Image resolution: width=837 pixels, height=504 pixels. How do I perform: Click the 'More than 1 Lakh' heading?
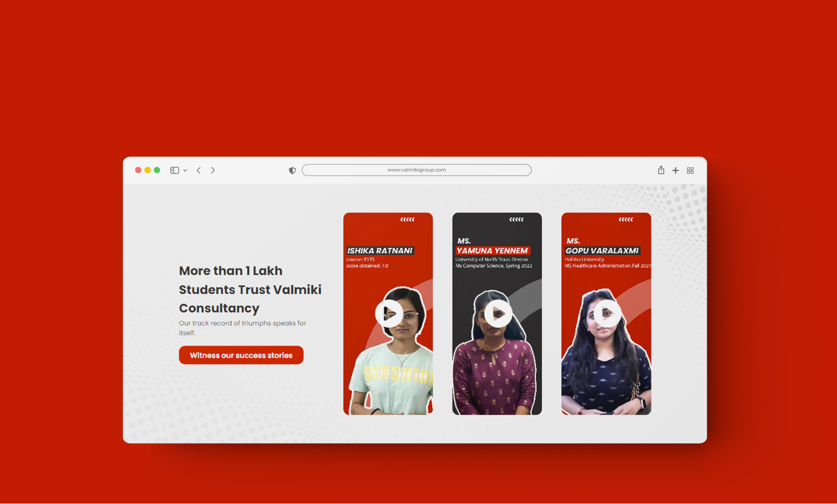(231, 271)
